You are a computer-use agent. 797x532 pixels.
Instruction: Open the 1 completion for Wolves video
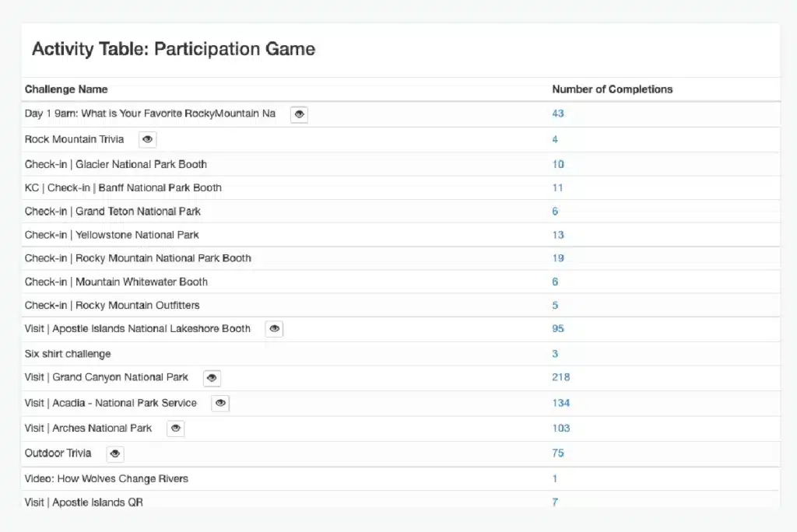tap(554, 478)
